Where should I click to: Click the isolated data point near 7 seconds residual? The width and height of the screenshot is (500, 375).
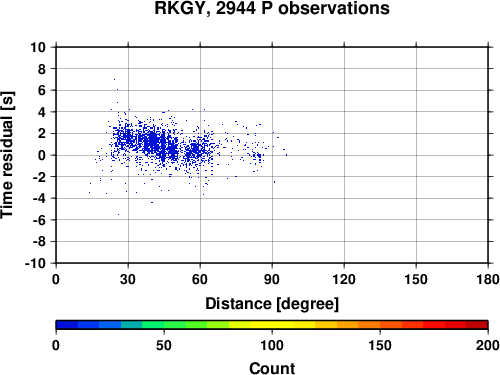click(114, 79)
